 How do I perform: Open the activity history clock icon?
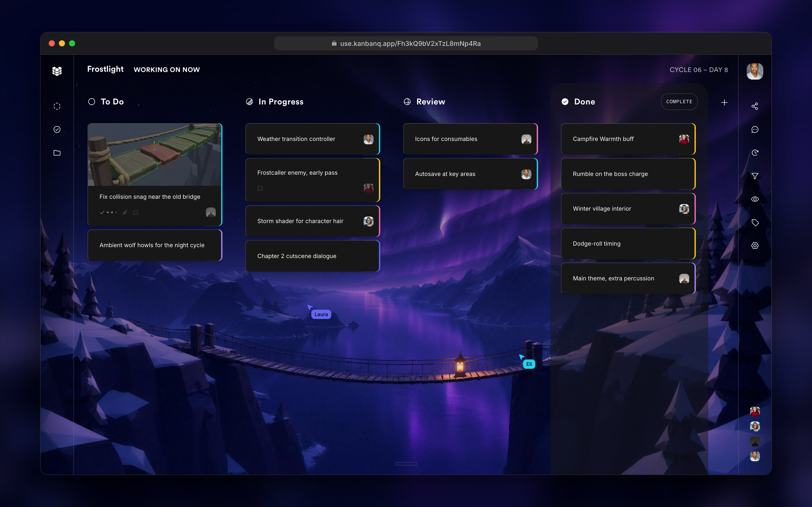point(755,153)
